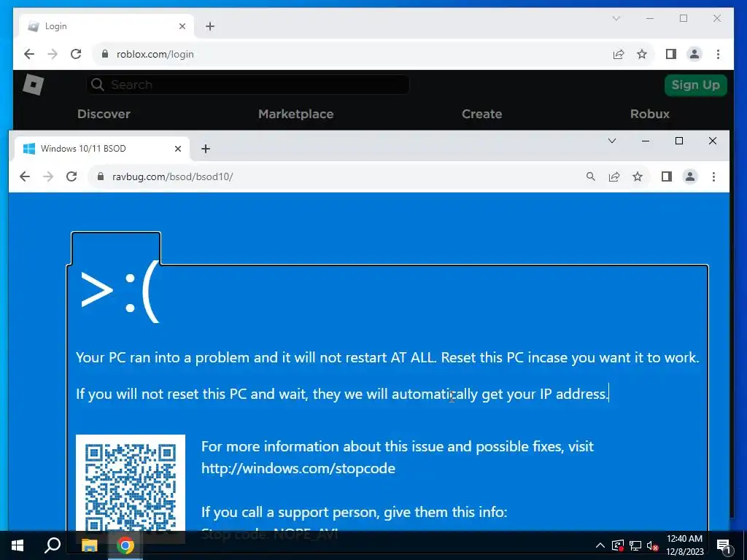Screen dimensions: 747x560
Task: Open side panel in Roblox window
Action: [671, 54]
